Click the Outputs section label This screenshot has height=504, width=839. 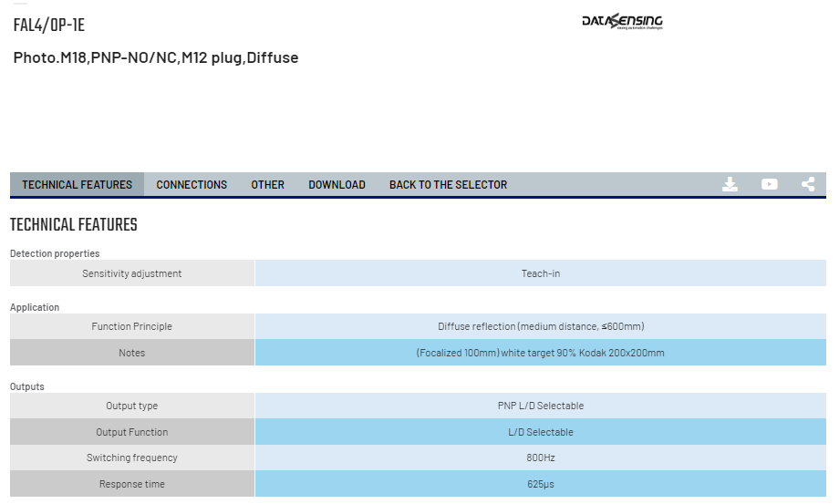(x=27, y=386)
